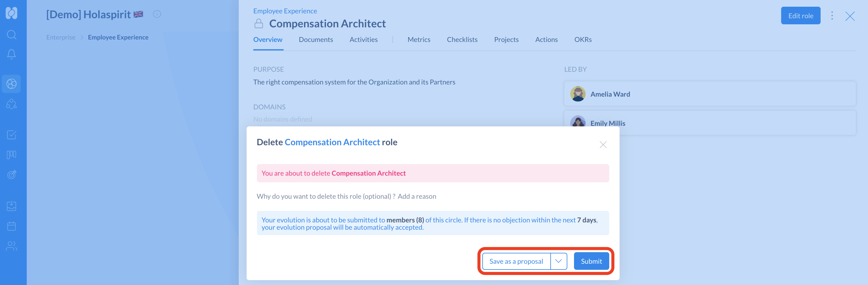Open Employee Experience in the breadcrumb
Screen dimensions: 868x285
[118, 37]
